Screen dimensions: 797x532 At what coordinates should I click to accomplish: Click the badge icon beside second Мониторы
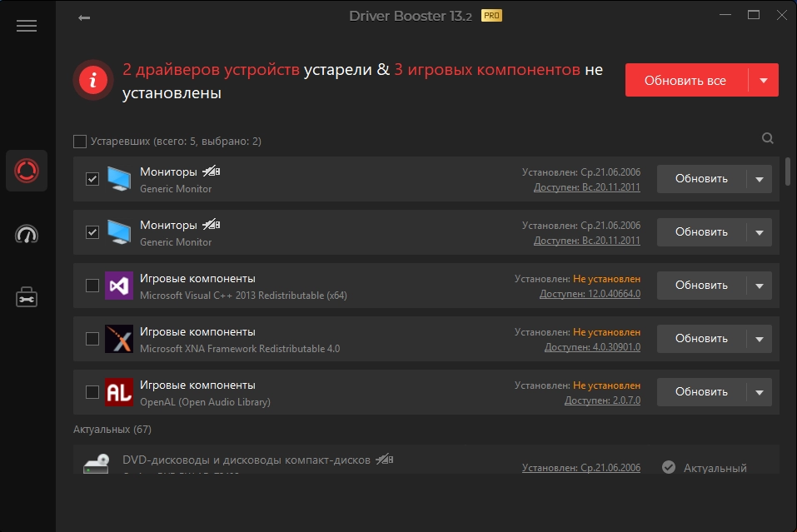pyautogui.click(x=212, y=225)
